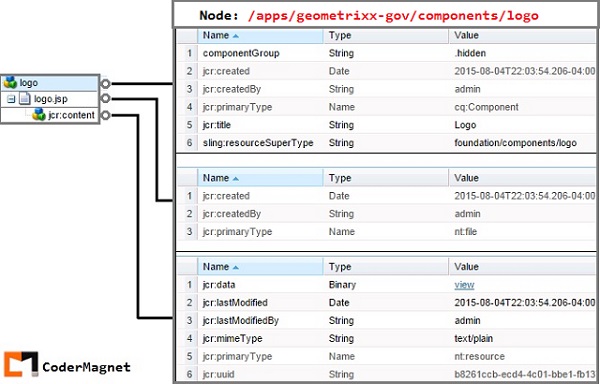Screen dimensions: 600x384
Task: Click jcr:created in the componentGroup table
Action: (226, 71)
